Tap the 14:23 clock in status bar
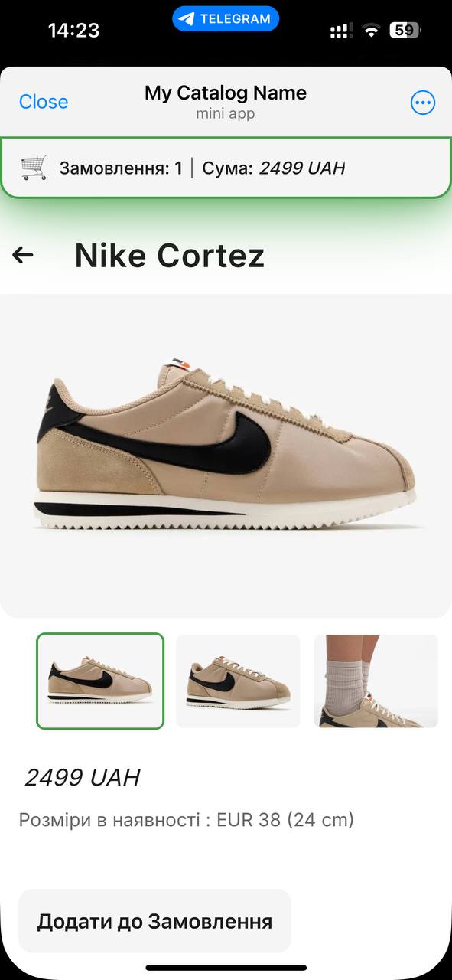 (x=73, y=31)
